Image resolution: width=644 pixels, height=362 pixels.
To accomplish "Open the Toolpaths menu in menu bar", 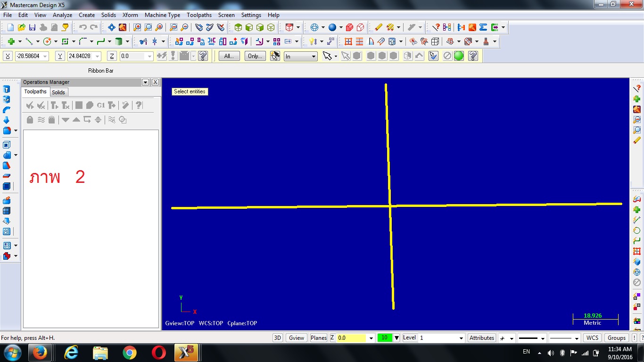I will coord(199,15).
